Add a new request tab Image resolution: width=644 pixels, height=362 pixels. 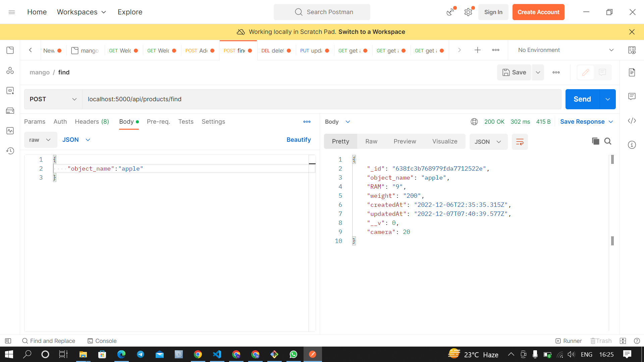[x=478, y=50]
